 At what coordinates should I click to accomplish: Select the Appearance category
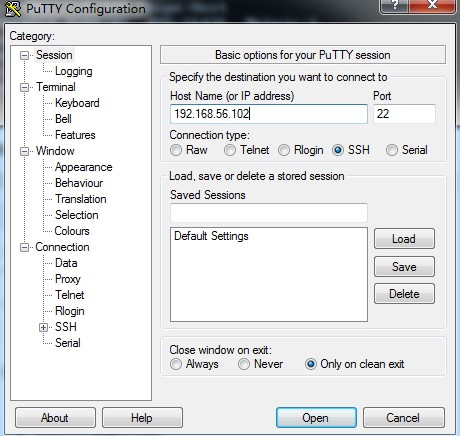click(84, 167)
